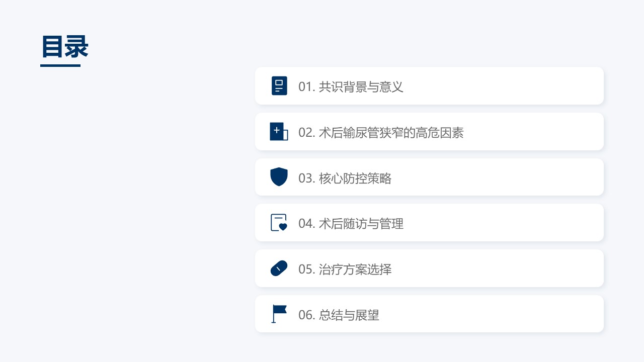Open section 05. 治疗方案选择
Screen dimensions: 644x362
[x=345, y=269]
